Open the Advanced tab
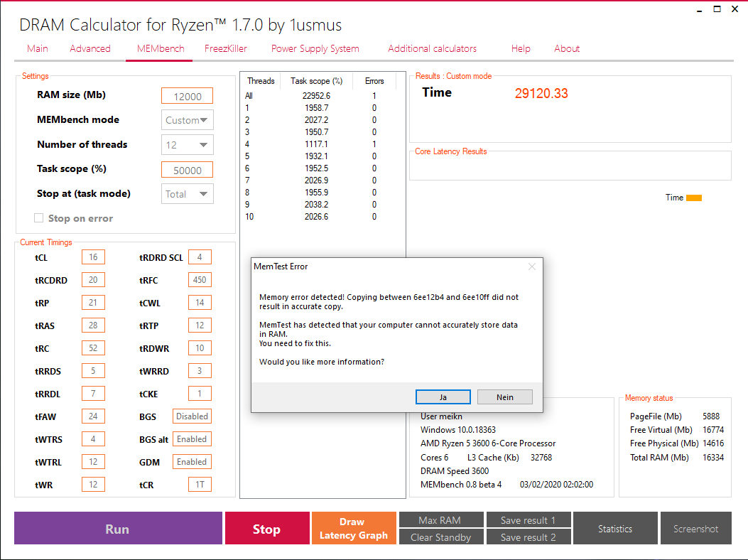This screenshot has height=560, width=748. 90,49
